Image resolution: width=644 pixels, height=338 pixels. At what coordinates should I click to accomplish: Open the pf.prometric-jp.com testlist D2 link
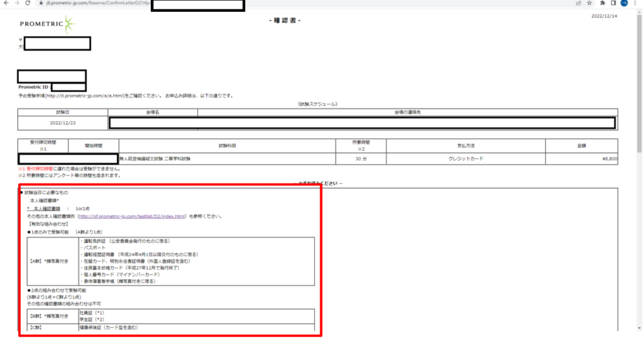coord(132,216)
